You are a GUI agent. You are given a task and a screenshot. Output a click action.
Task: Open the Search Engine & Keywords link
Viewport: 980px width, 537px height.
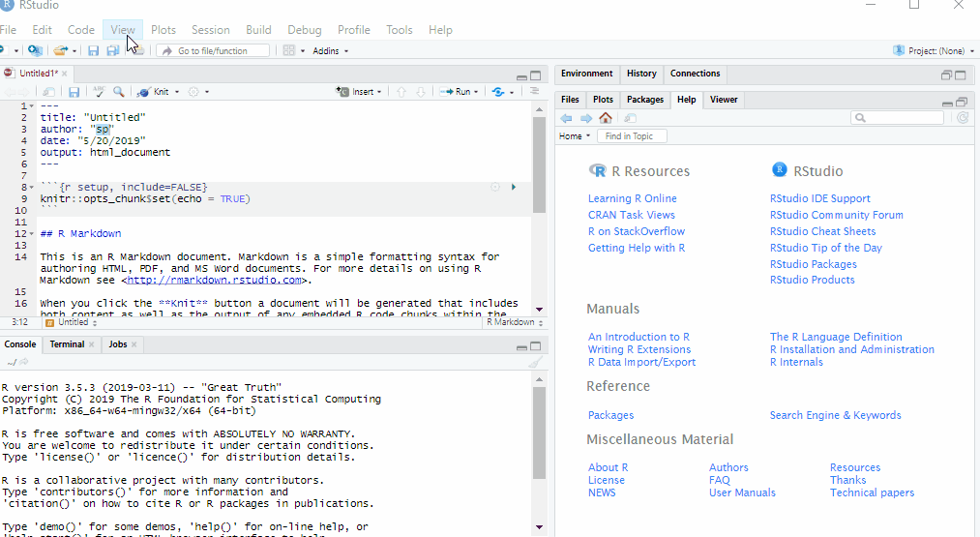[x=835, y=415]
